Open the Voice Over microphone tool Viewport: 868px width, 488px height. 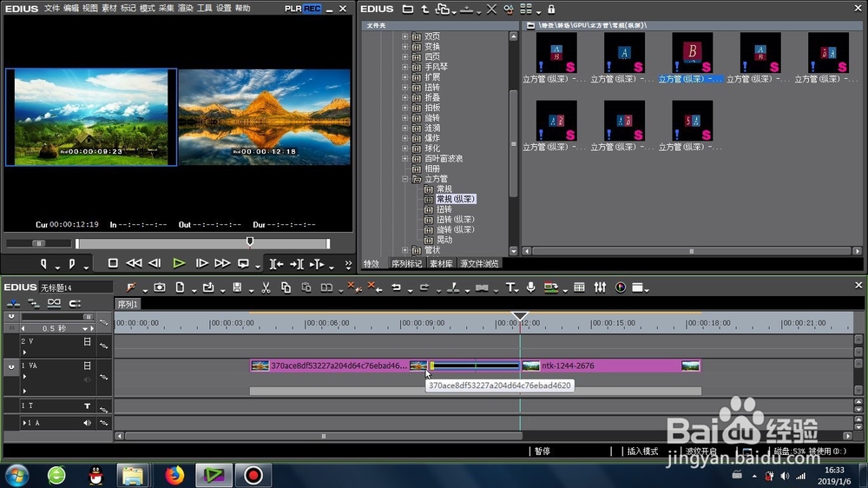tap(531, 287)
